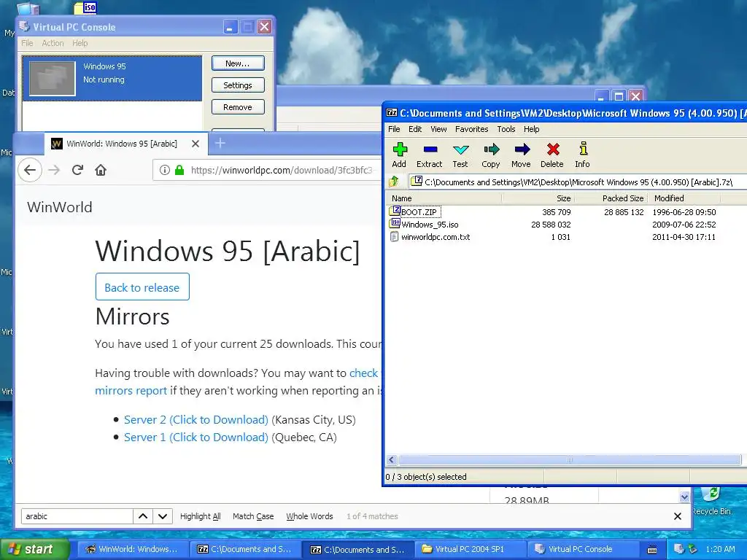Click the taskbar clock showing 1:20 AM
The height and width of the screenshot is (560, 747).
click(x=720, y=549)
